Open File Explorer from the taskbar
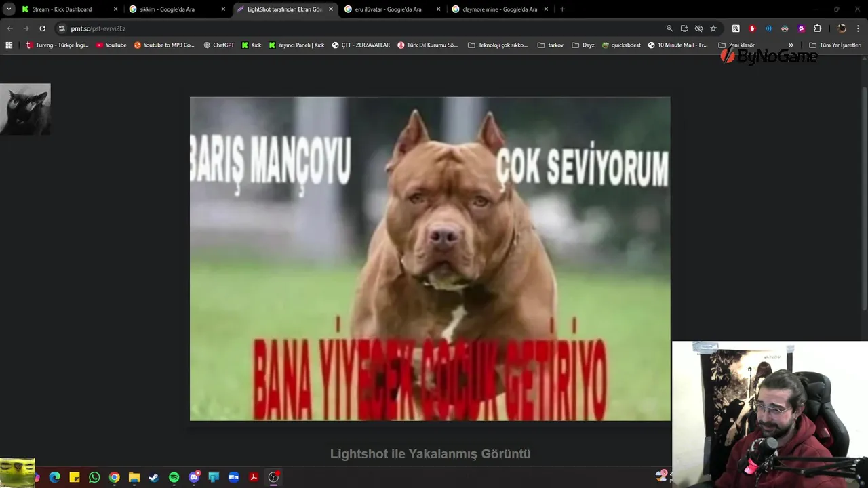Viewport: 868px width, 488px height. pos(134,477)
